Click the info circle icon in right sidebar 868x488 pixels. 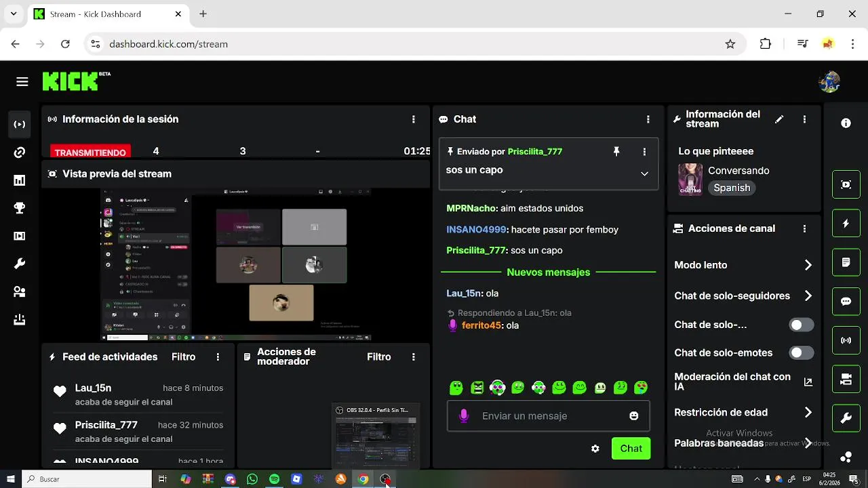846,123
